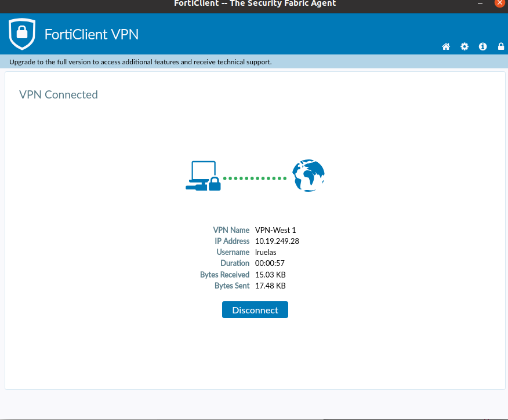Click the window title bar text
Viewport: 508px width, 420px height.
tap(255, 3)
